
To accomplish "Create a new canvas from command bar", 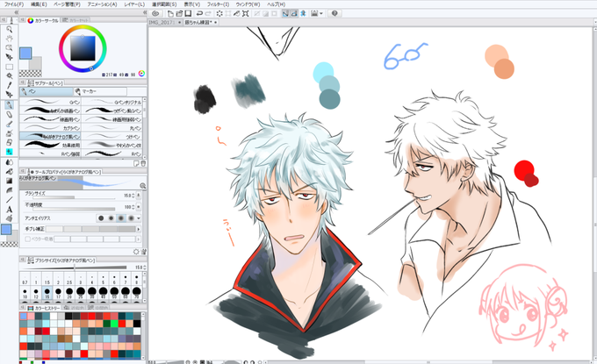I will (170, 13).
